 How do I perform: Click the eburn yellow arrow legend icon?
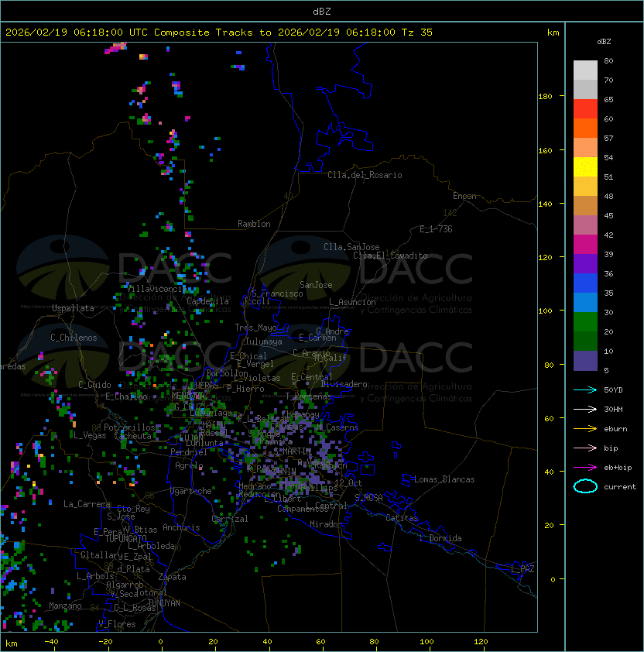pyautogui.click(x=585, y=429)
